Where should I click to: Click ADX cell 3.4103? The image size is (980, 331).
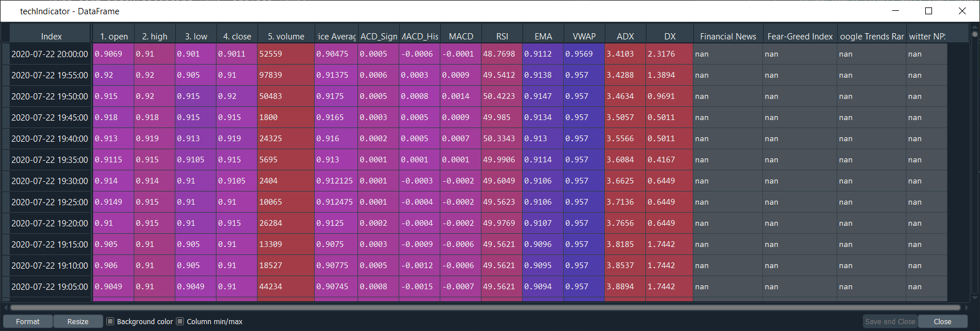pyautogui.click(x=625, y=54)
